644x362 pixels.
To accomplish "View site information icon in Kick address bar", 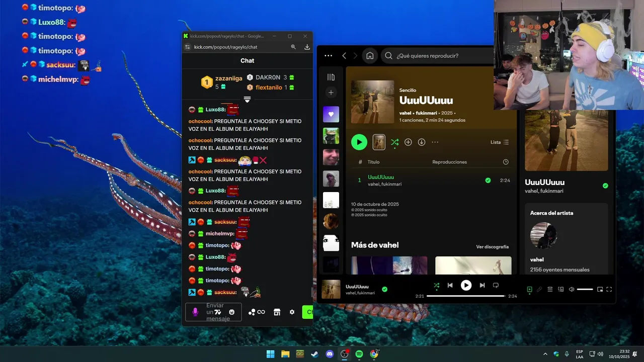I will pyautogui.click(x=188, y=47).
